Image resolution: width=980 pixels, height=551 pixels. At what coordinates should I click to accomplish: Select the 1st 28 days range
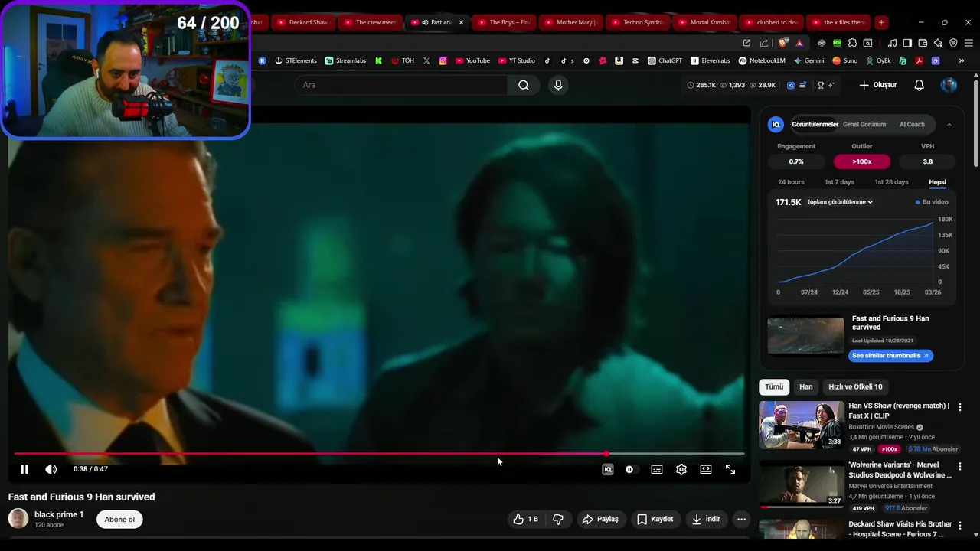(x=891, y=182)
